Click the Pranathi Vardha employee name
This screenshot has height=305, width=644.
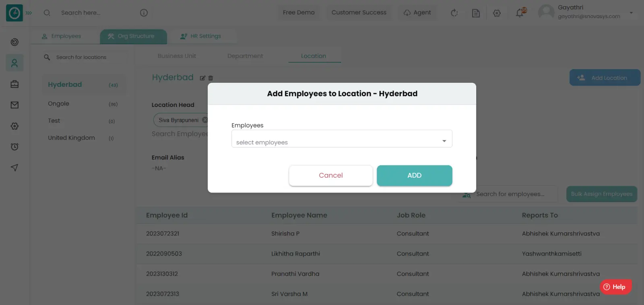pyautogui.click(x=295, y=274)
